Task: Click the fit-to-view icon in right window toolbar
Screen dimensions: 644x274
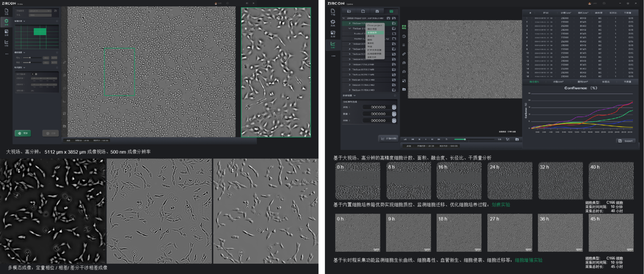Action: (x=404, y=81)
